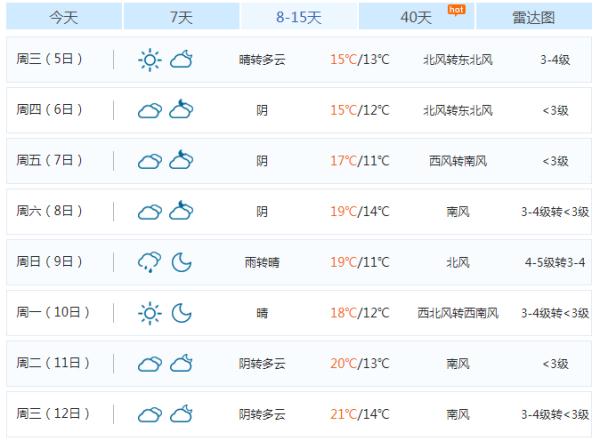Screen dimensions: 600x441
Task: Click the crescent moon icon for 周日 (9日)
Action: 181,262
